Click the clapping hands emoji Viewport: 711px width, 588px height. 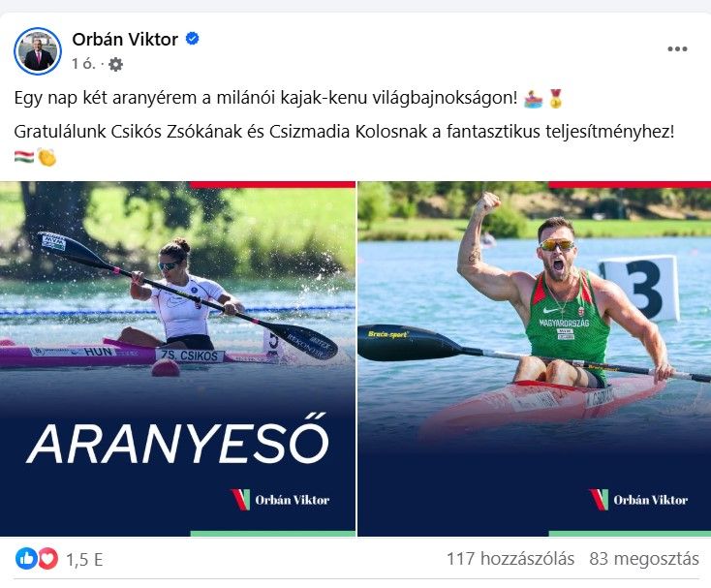coord(46,157)
